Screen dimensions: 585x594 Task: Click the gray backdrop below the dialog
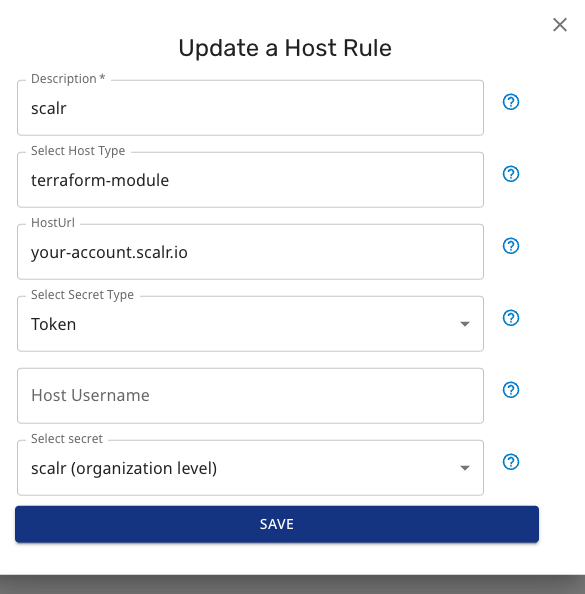pyautogui.click(x=292, y=584)
